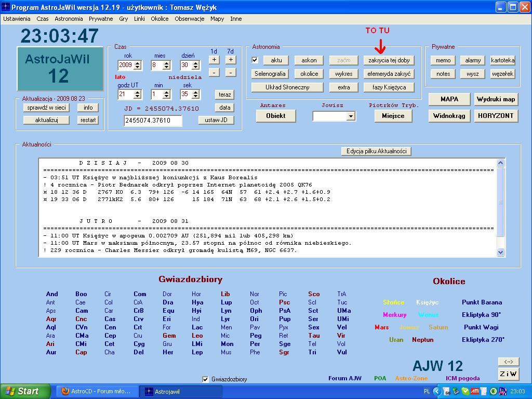The height and width of the screenshot is (399, 532).
Task: Click the ustaw JD button
Action: [x=216, y=120]
